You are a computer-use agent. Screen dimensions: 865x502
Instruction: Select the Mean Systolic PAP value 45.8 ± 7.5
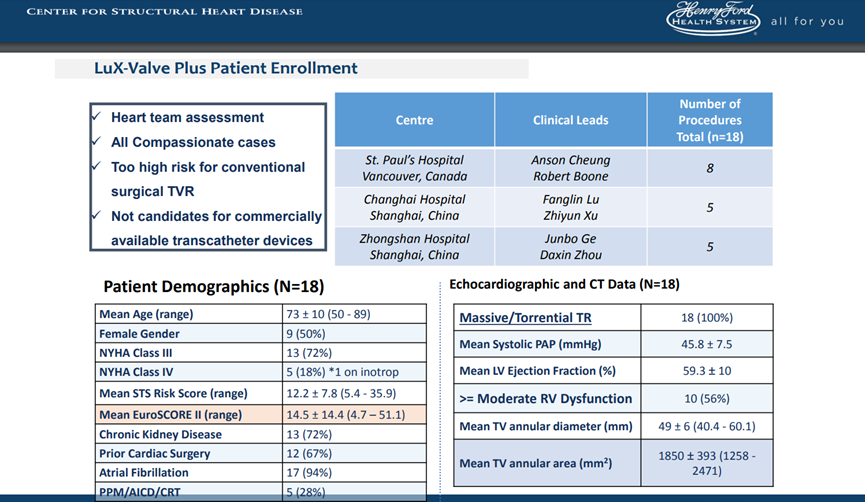coord(708,344)
